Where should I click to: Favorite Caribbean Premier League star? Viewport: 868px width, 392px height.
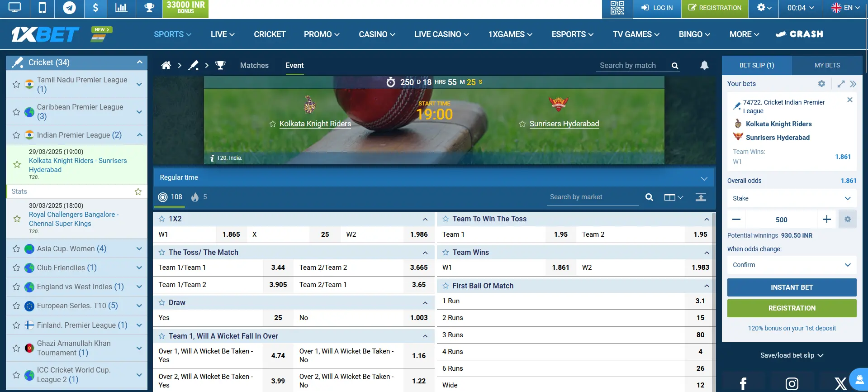tap(16, 112)
